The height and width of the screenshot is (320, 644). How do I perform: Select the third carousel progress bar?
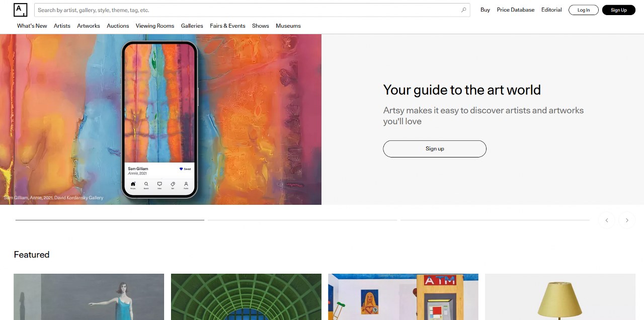pyautogui.click(x=495, y=220)
